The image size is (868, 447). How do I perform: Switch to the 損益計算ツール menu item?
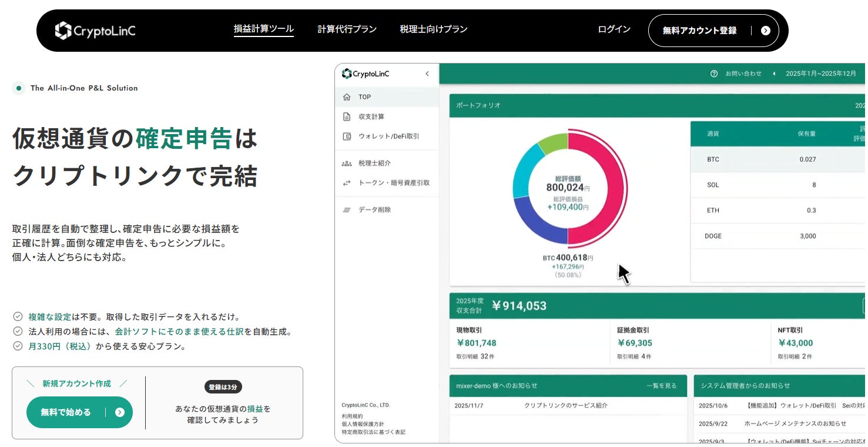[x=264, y=28]
